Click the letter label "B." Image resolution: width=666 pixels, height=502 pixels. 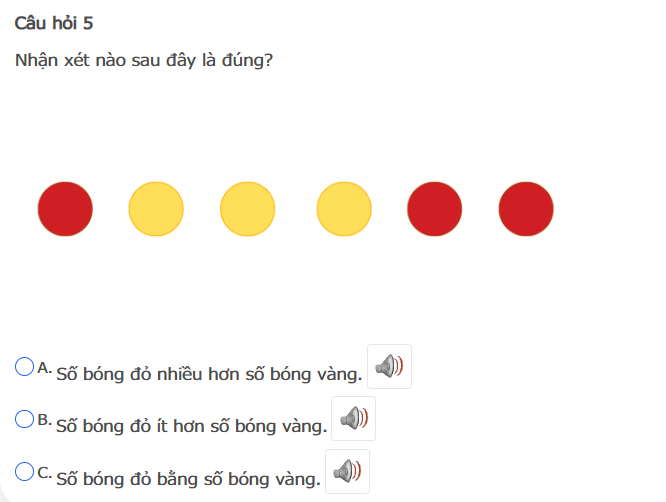(45, 420)
